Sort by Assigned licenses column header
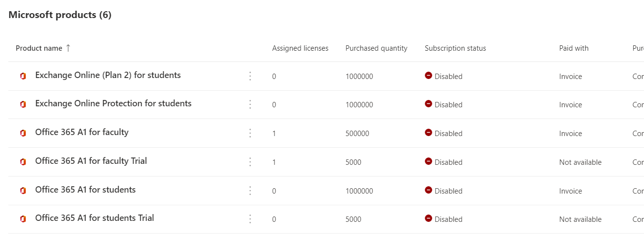Screen dimensions: 644x236 coord(300,48)
